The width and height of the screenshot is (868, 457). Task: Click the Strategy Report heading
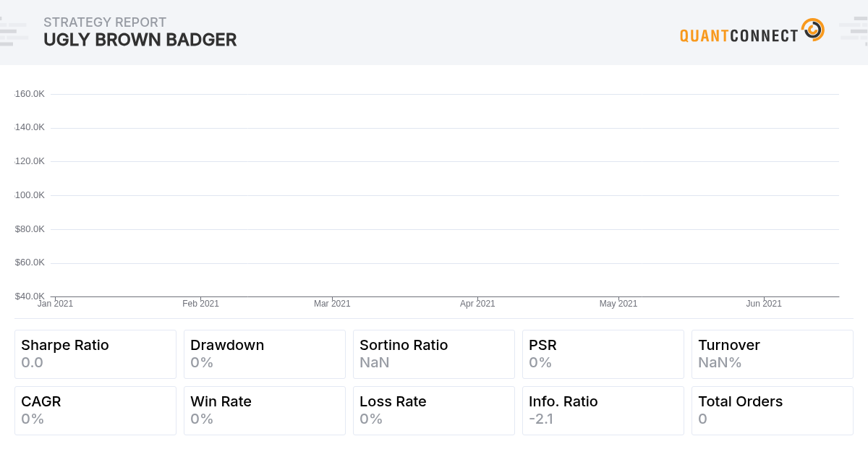click(105, 22)
